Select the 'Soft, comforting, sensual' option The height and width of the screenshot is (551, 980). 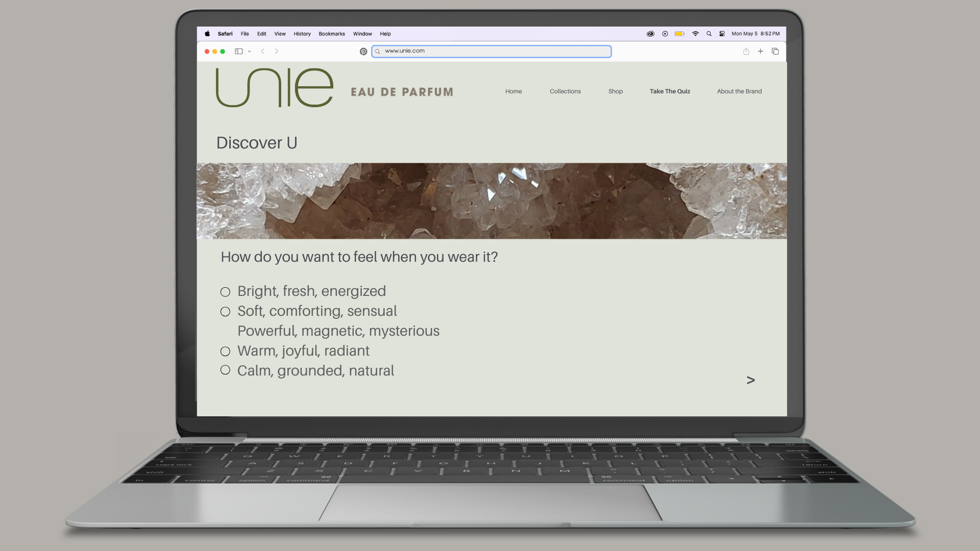point(225,312)
